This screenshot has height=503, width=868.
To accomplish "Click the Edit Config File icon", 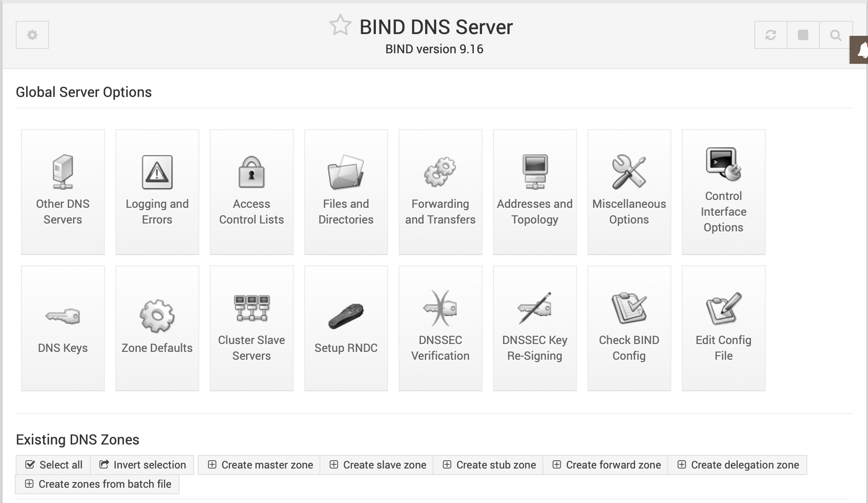I will [x=723, y=309].
